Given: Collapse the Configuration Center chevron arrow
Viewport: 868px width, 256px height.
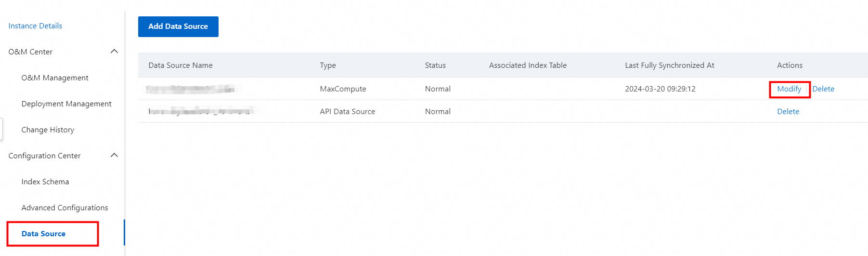Looking at the screenshot, I should [x=114, y=155].
